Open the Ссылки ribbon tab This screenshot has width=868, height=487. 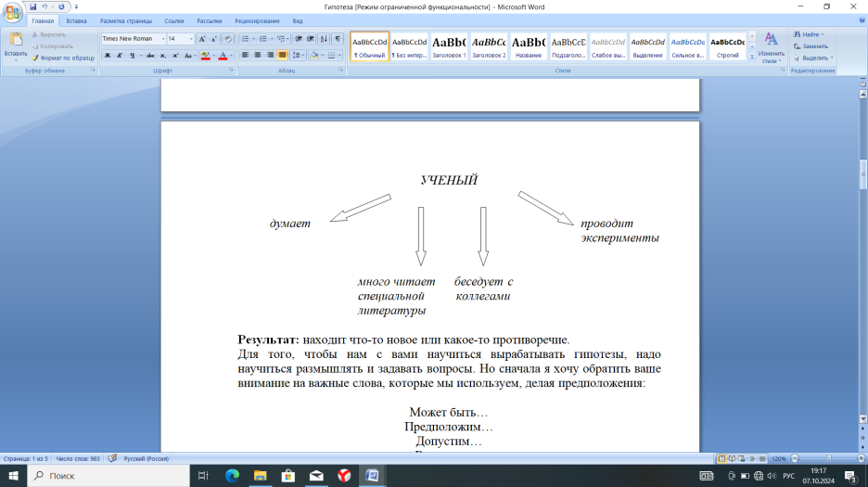coord(173,21)
